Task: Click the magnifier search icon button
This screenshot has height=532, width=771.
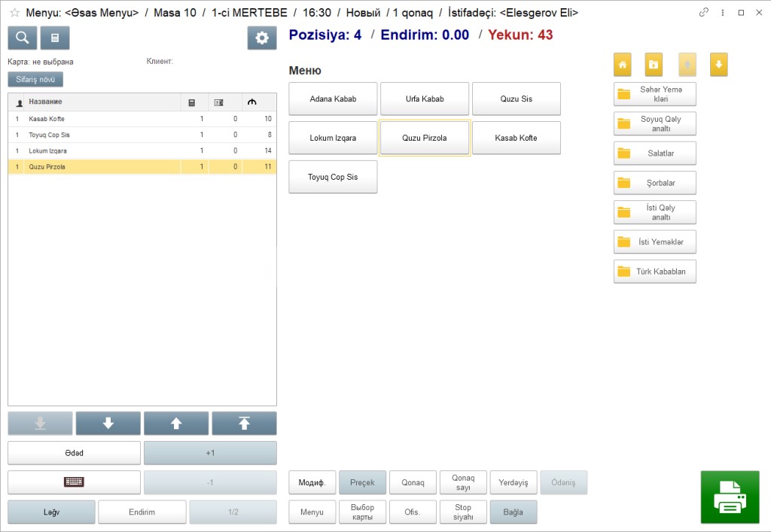Action: pyautogui.click(x=23, y=38)
